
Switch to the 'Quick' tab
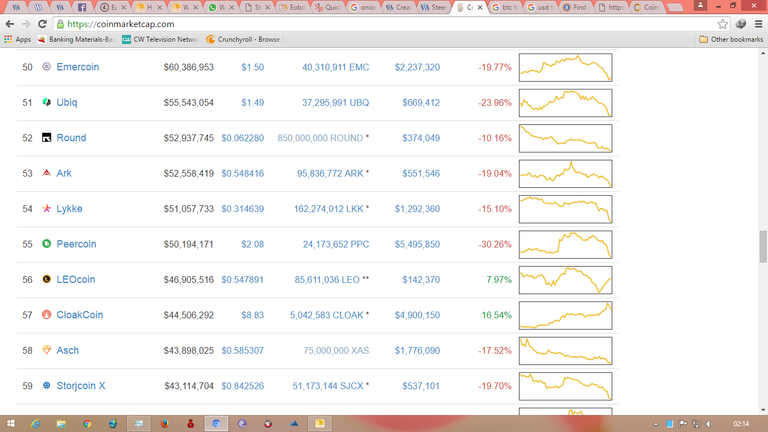pyautogui.click(x=327, y=7)
